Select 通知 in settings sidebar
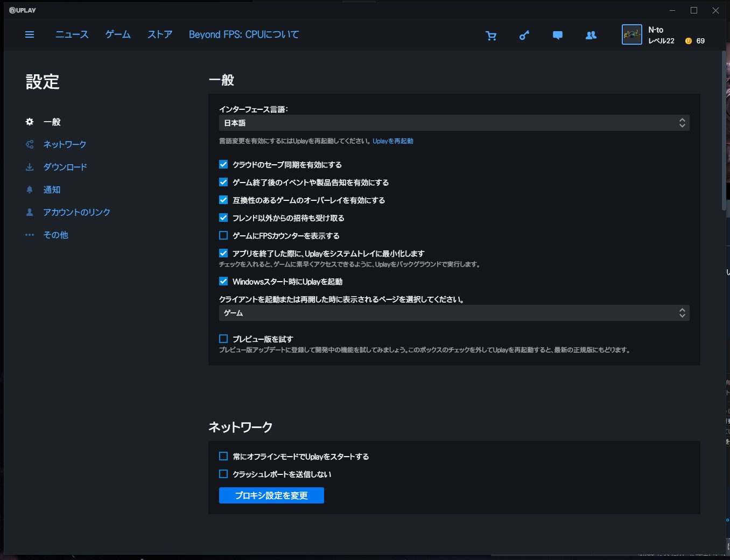This screenshot has height=560, width=730. [x=52, y=190]
